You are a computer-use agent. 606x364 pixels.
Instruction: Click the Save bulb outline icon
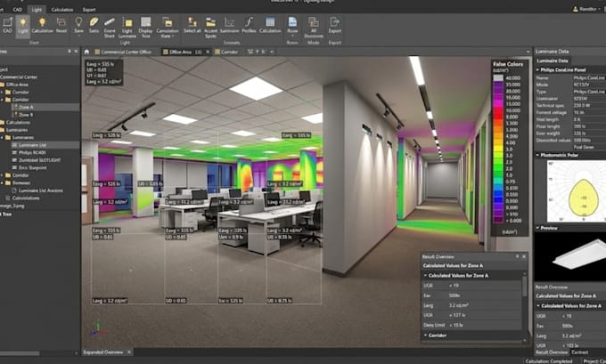pos(78,26)
